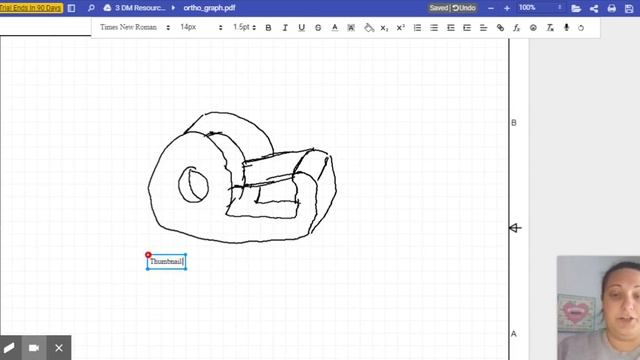Viewport: 640px width, 360px height.
Task: Insert a hyperlink
Action: [x=500, y=28]
